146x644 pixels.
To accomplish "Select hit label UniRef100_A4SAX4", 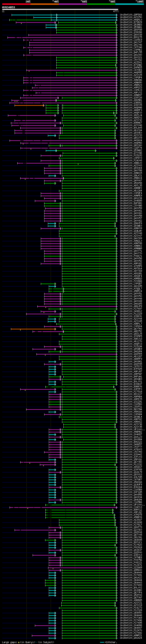I will pos(131,140).
